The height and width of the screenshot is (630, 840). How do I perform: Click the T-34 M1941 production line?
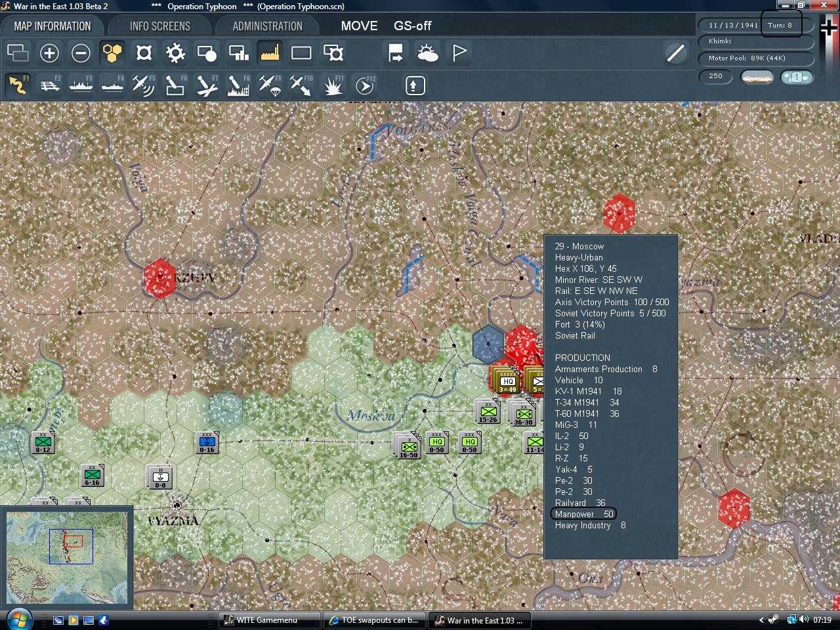(587, 402)
